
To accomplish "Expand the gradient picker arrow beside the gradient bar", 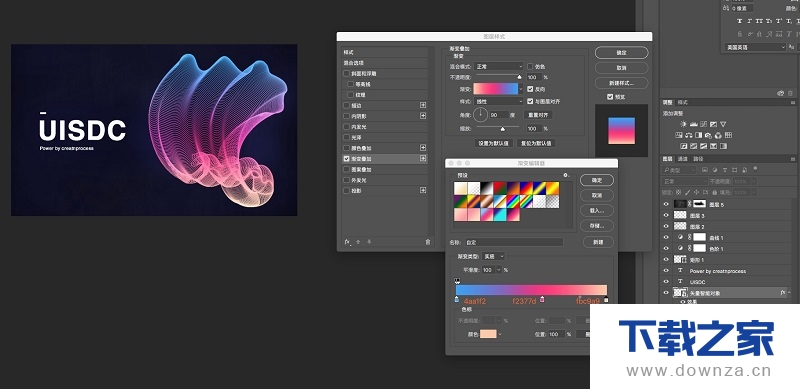I will pos(521,88).
